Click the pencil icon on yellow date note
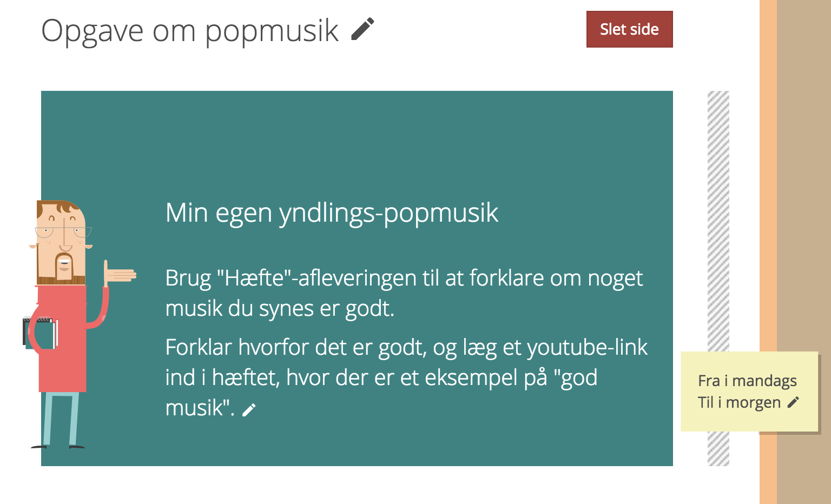831x504 pixels. click(793, 402)
